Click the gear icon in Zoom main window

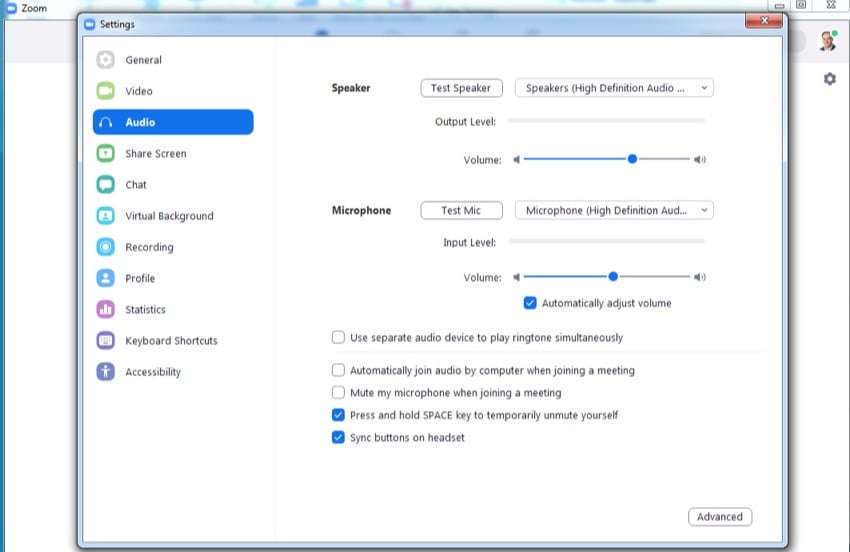[829, 79]
